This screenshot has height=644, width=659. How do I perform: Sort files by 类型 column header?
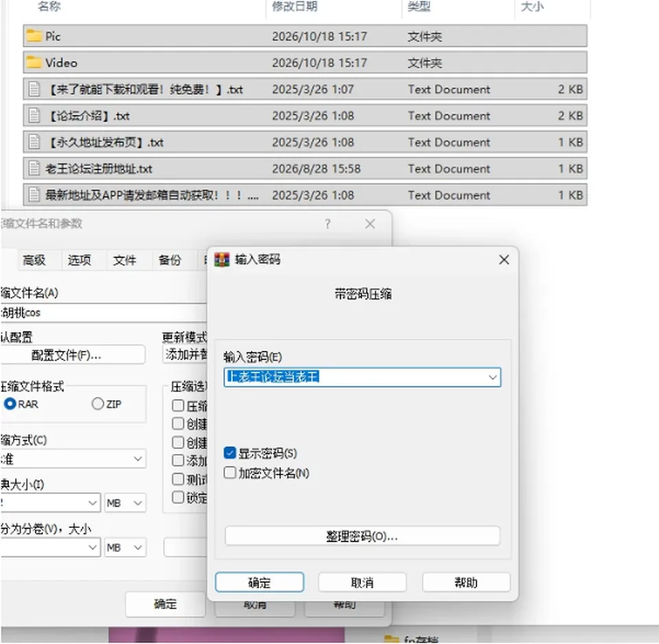coord(419,6)
